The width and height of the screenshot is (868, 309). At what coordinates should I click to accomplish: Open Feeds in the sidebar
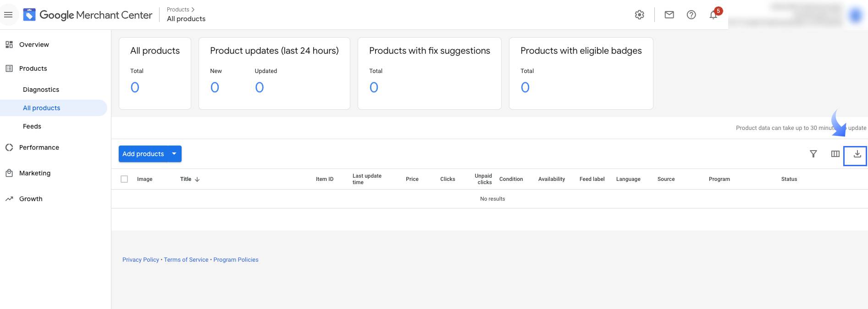32,126
